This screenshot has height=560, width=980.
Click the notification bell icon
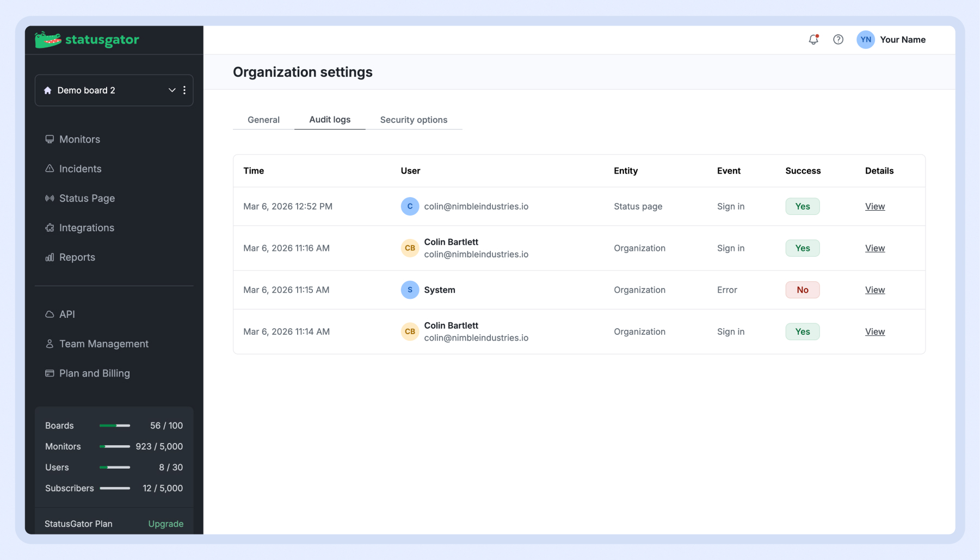pyautogui.click(x=813, y=39)
